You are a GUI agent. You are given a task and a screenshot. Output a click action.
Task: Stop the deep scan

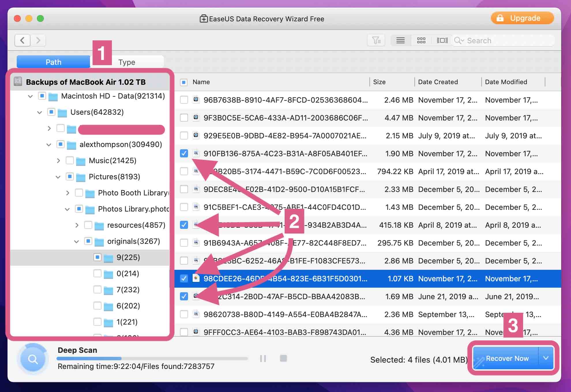click(x=283, y=358)
